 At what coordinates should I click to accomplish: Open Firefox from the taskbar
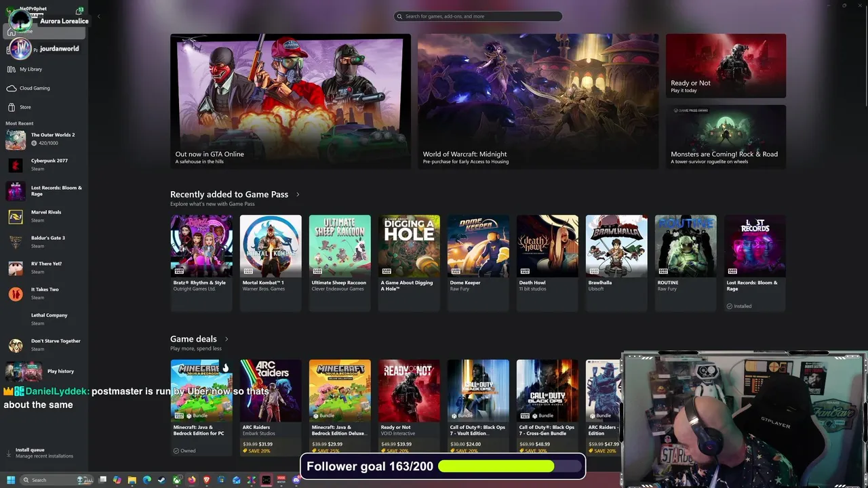pyautogui.click(x=192, y=480)
